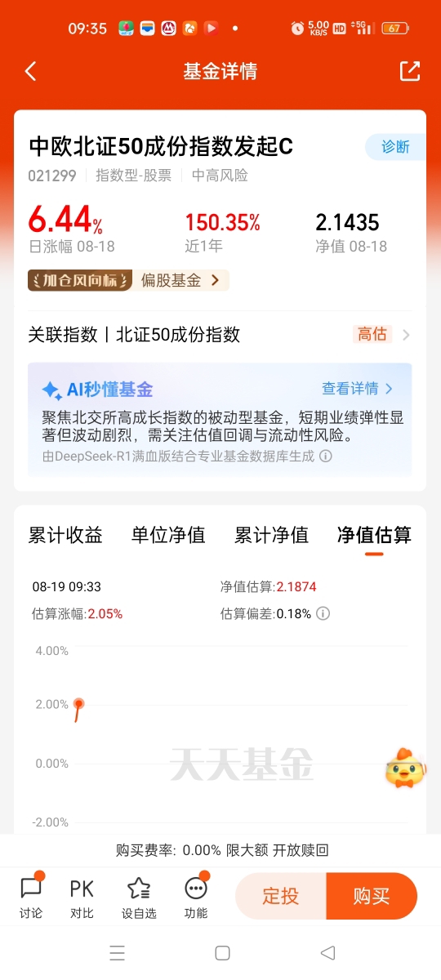Open the share icon at top right
Viewport: 441px width, 980px height.
tap(409, 71)
